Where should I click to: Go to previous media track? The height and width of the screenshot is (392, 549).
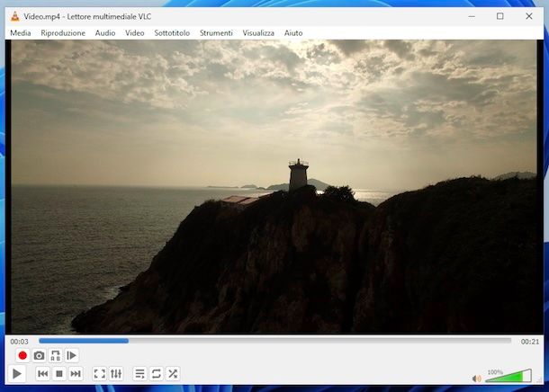(42, 374)
